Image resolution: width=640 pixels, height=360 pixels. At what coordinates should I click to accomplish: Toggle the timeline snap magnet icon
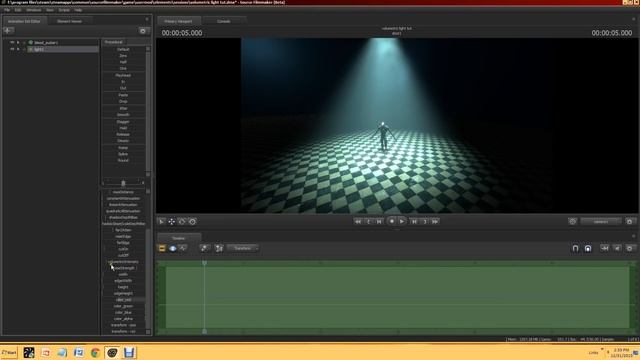coord(576,248)
